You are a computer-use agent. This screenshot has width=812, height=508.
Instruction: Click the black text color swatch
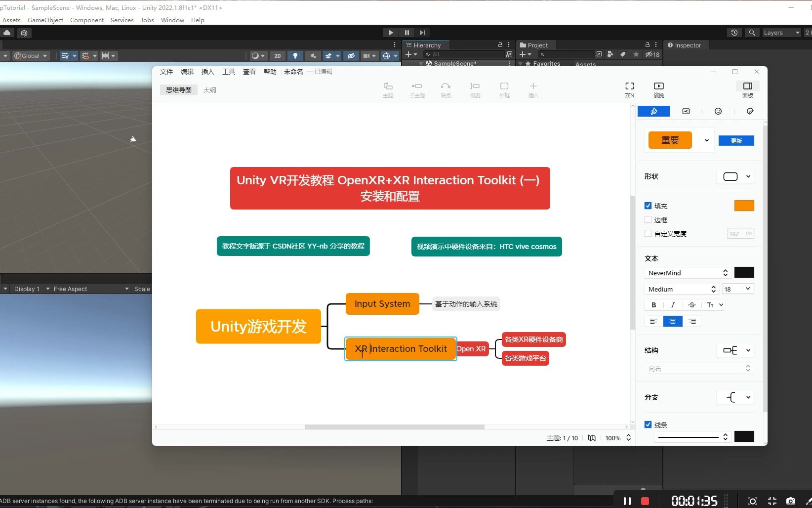(x=744, y=272)
